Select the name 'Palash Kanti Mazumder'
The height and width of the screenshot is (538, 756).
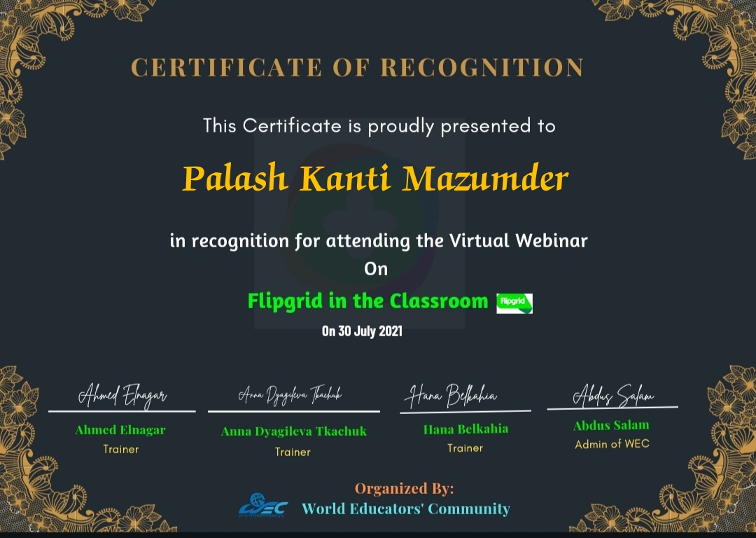[375, 179]
